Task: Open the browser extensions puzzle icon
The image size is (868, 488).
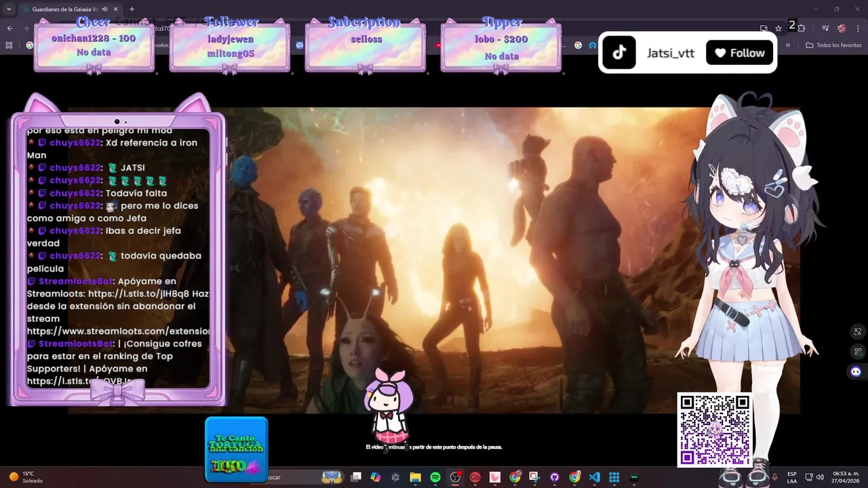Action: (x=802, y=28)
